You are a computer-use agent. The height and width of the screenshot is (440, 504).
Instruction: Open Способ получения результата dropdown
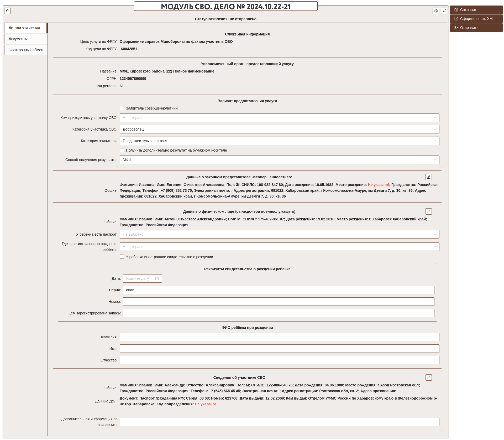coord(279,160)
